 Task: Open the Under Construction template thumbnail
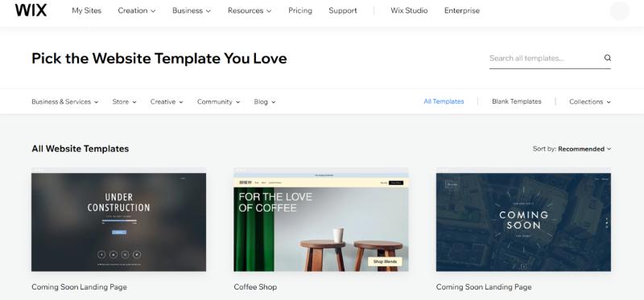coord(118,220)
